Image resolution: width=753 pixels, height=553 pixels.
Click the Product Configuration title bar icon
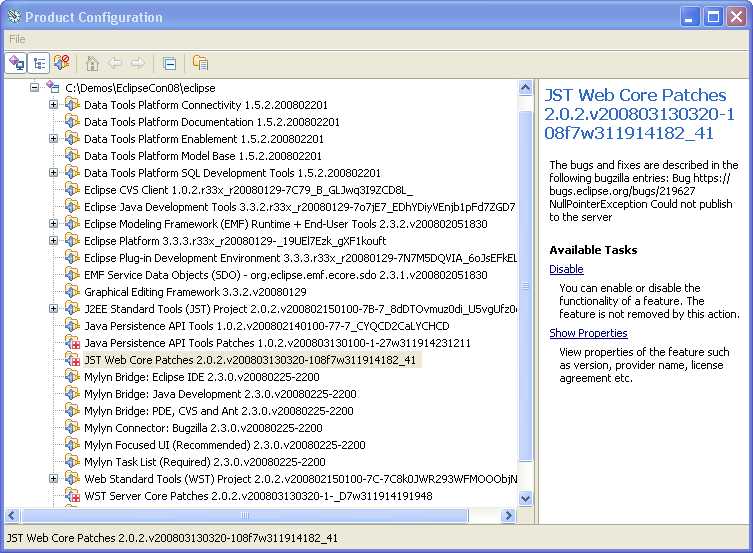tap(14, 17)
